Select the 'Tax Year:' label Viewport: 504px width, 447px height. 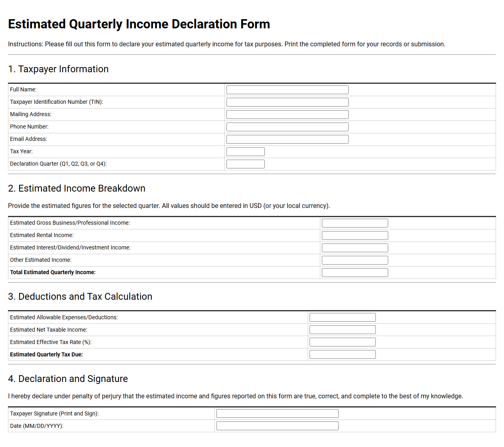click(x=21, y=151)
